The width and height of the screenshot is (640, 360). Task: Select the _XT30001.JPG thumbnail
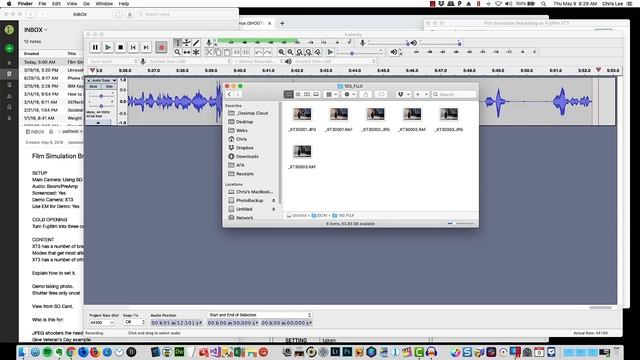click(x=302, y=114)
